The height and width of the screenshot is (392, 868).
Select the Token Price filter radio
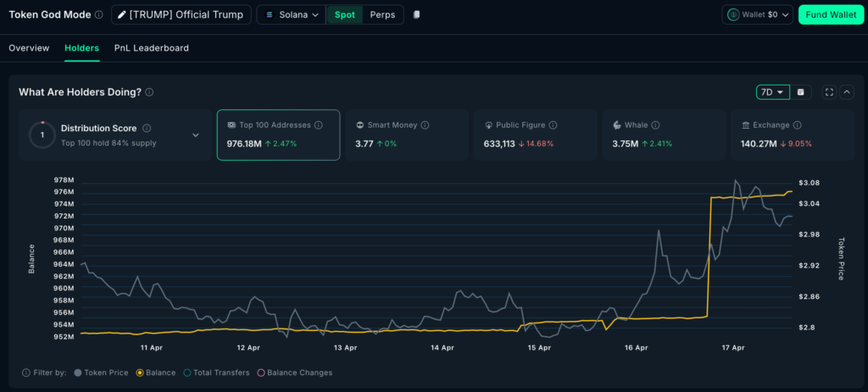[79, 373]
